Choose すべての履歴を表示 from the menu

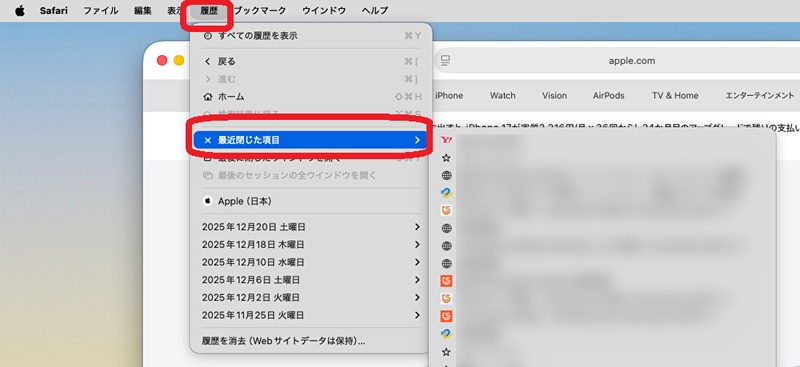pyautogui.click(x=311, y=36)
